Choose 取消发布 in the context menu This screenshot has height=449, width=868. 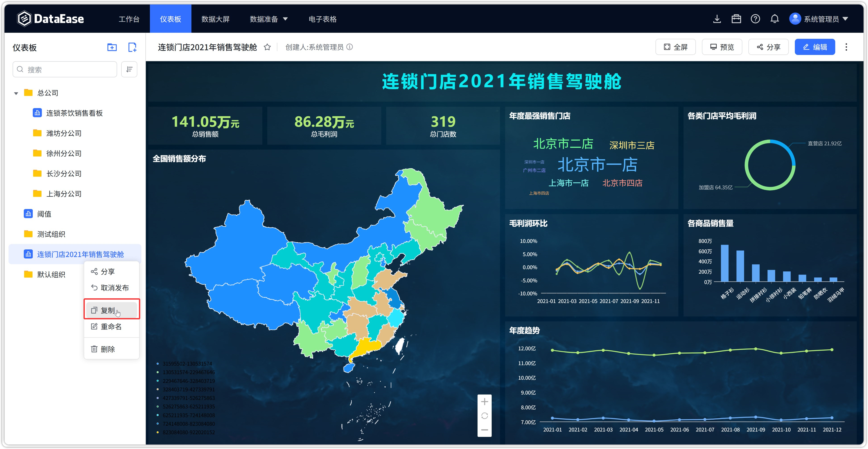pyautogui.click(x=112, y=288)
